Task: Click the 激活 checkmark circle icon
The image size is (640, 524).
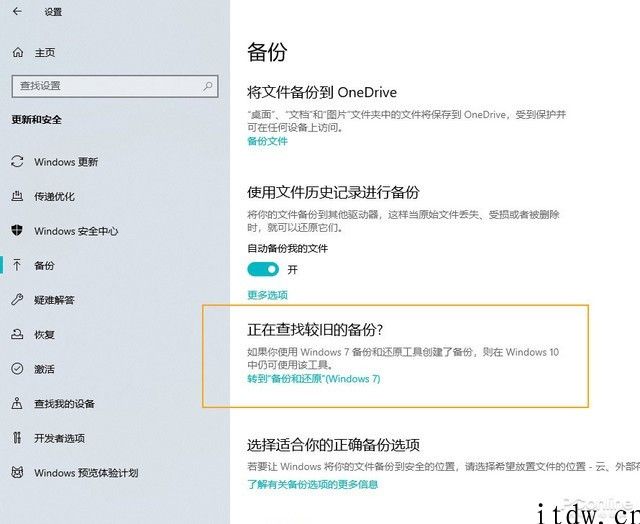Action: (x=17, y=369)
